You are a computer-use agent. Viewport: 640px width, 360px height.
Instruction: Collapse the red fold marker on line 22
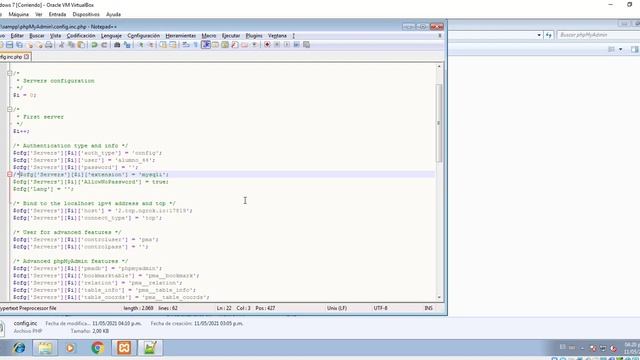coord(9,174)
